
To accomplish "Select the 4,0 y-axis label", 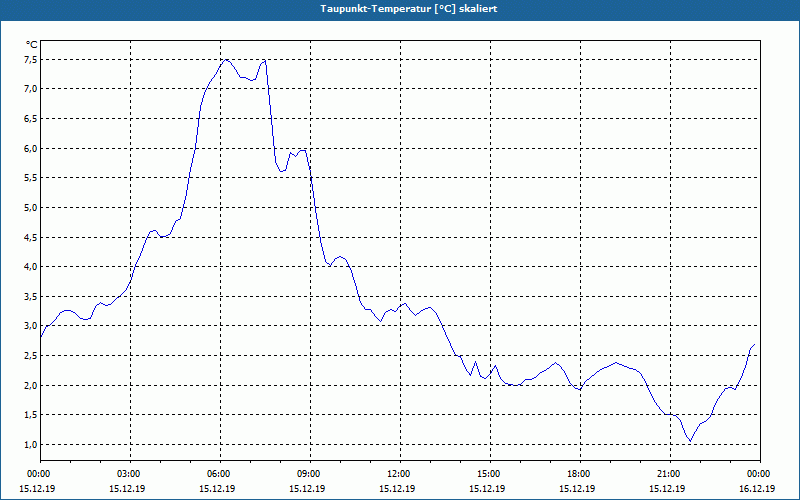I will point(31,266).
